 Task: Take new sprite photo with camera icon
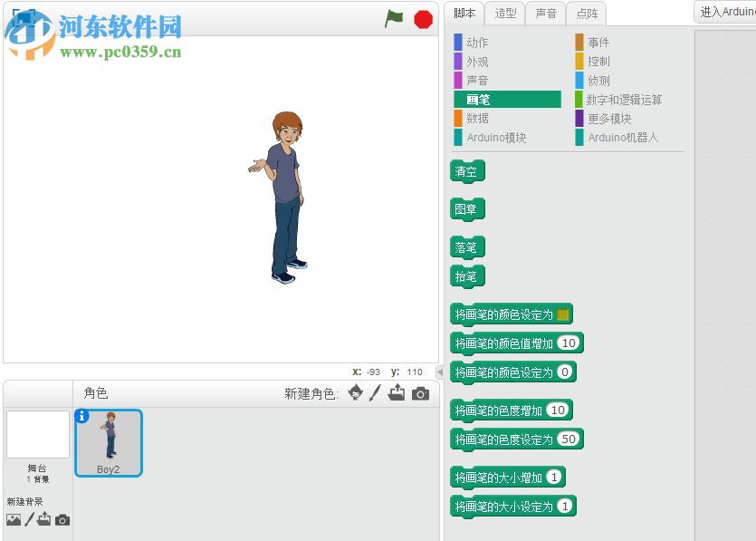419,393
